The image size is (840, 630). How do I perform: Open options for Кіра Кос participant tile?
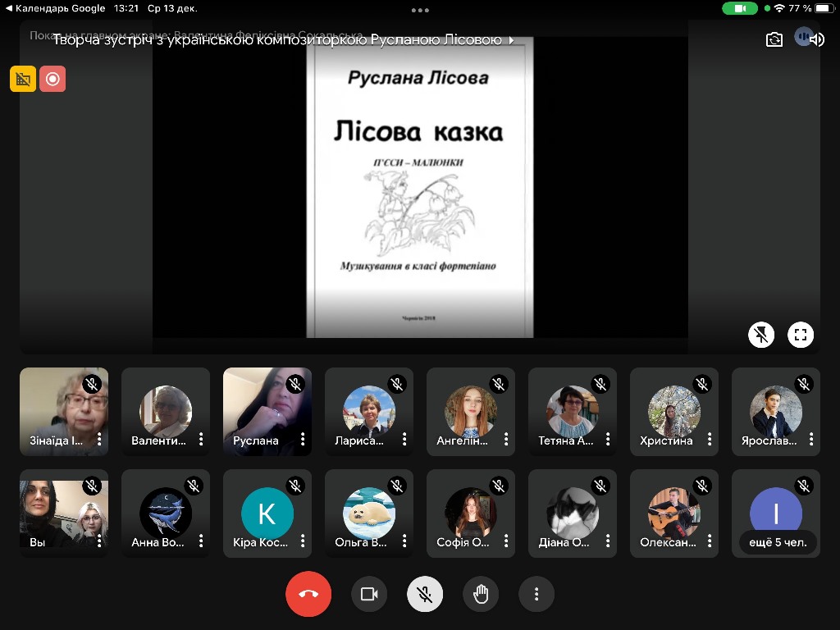click(x=303, y=541)
